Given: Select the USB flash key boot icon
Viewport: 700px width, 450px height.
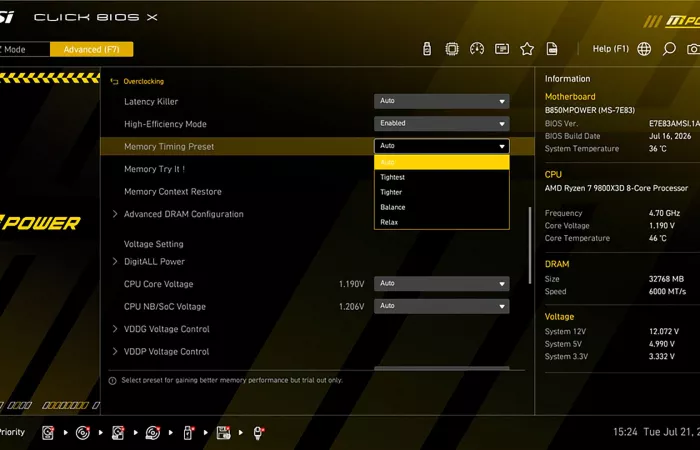Looking at the screenshot, I should coord(188,433).
